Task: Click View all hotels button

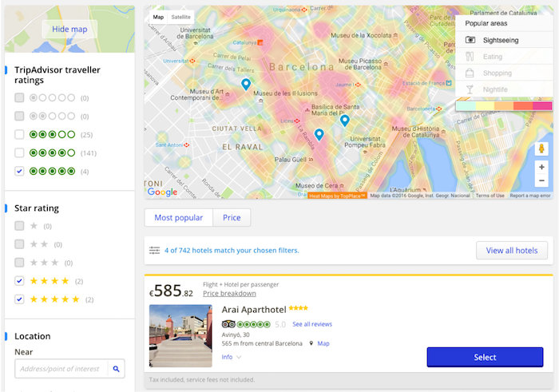Action: click(x=512, y=250)
